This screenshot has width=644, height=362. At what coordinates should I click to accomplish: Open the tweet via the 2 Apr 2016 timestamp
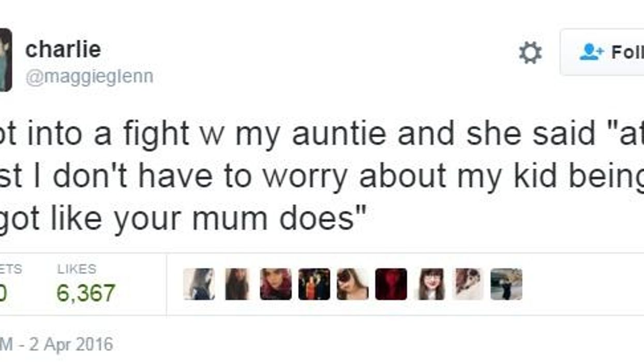click(57, 342)
